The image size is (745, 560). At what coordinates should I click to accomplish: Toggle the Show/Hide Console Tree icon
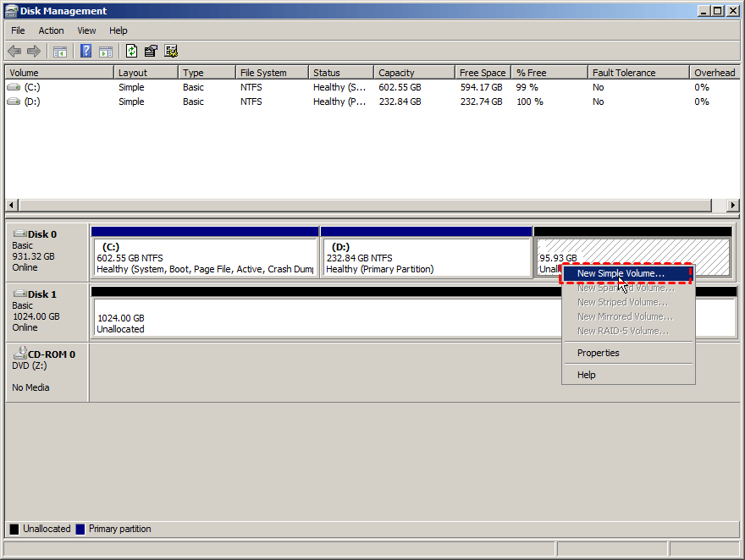pyautogui.click(x=60, y=52)
